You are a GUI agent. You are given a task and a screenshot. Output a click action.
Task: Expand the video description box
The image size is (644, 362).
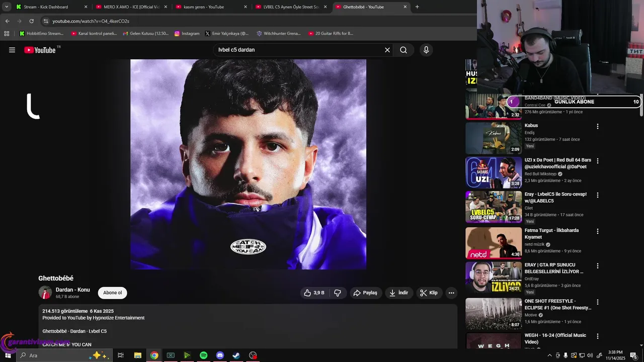tap(248, 326)
